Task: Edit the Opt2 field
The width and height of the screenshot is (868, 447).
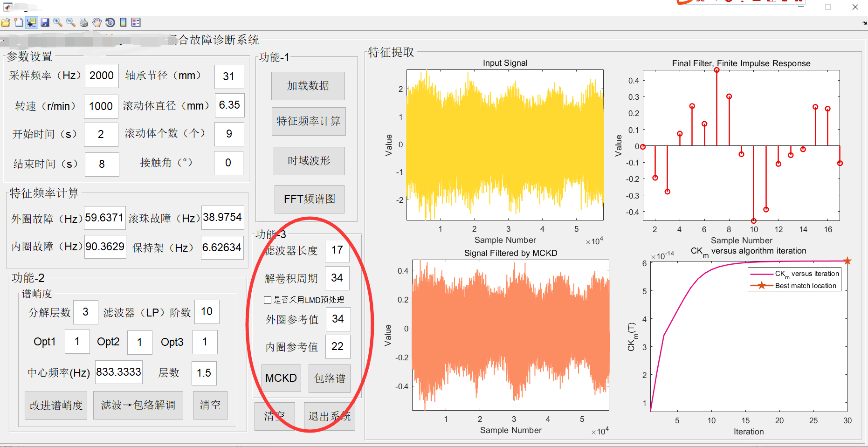Action: pyautogui.click(x=139, y=343)
